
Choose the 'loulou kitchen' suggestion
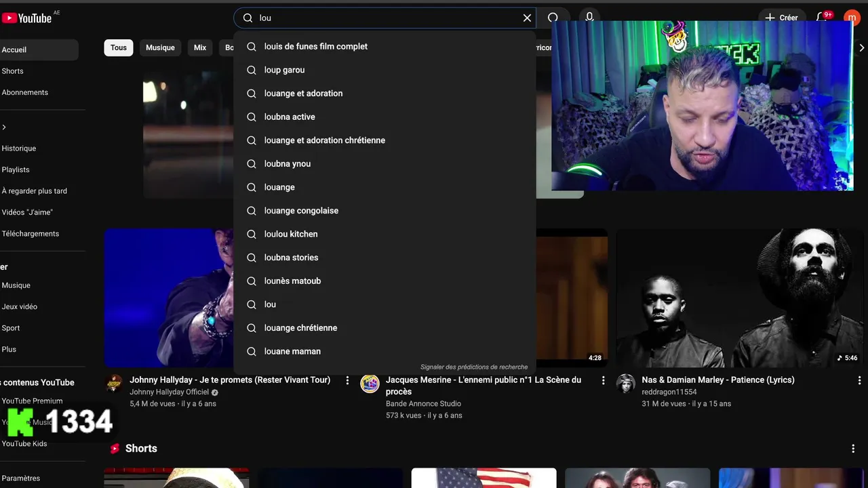click(384, 234)
